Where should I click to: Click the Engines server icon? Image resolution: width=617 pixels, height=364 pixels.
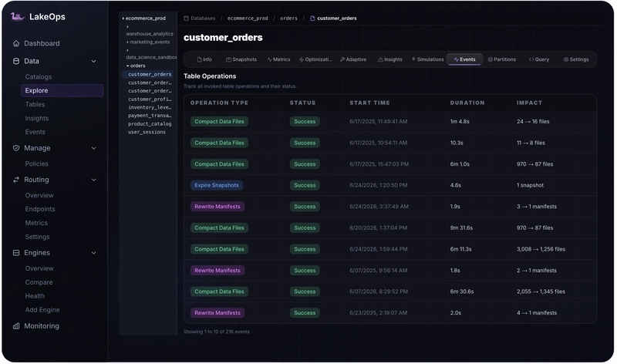[x=16, y=253]
